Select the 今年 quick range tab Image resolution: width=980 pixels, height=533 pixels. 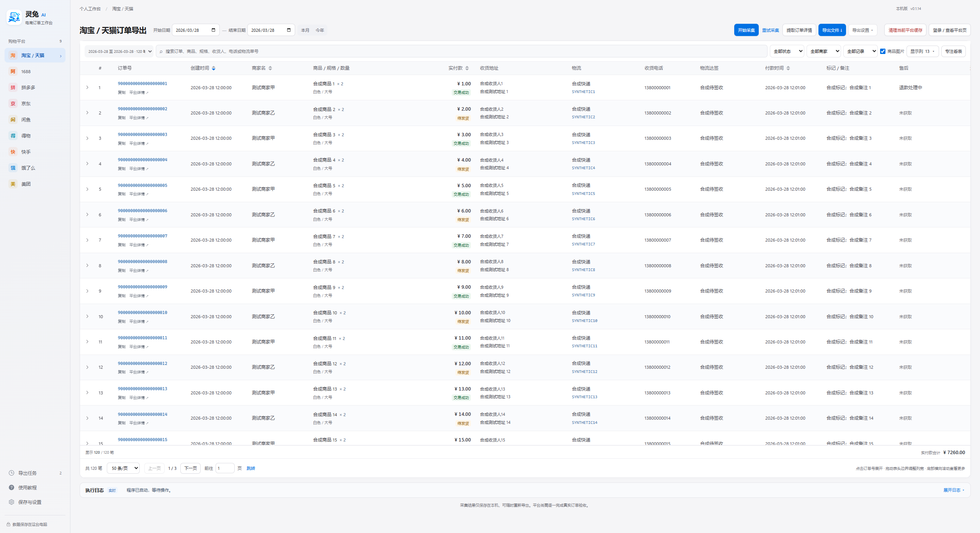[320, 30]
